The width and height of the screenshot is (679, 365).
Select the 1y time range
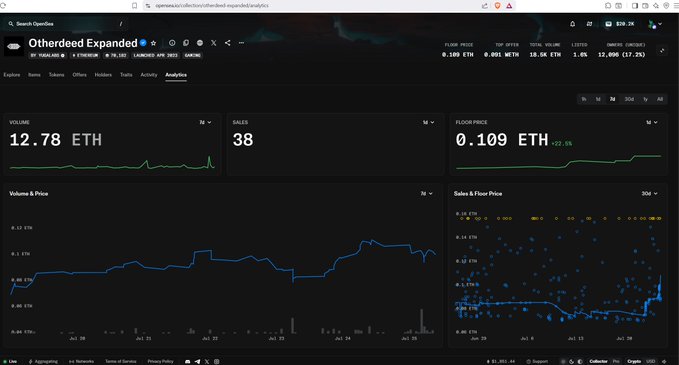pyautogui.click(x=645, y=99)
